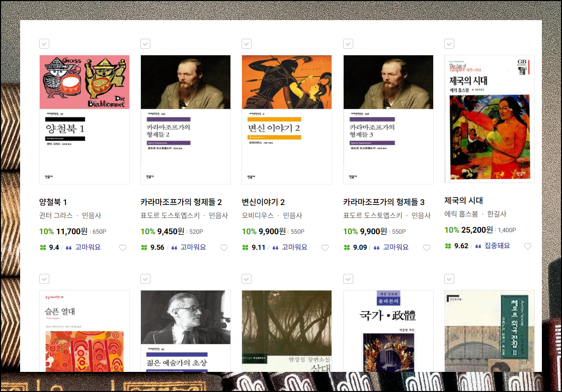562x392 pixels.
Task: Open 삼대 forest cover image
Action: pos(287,331)
